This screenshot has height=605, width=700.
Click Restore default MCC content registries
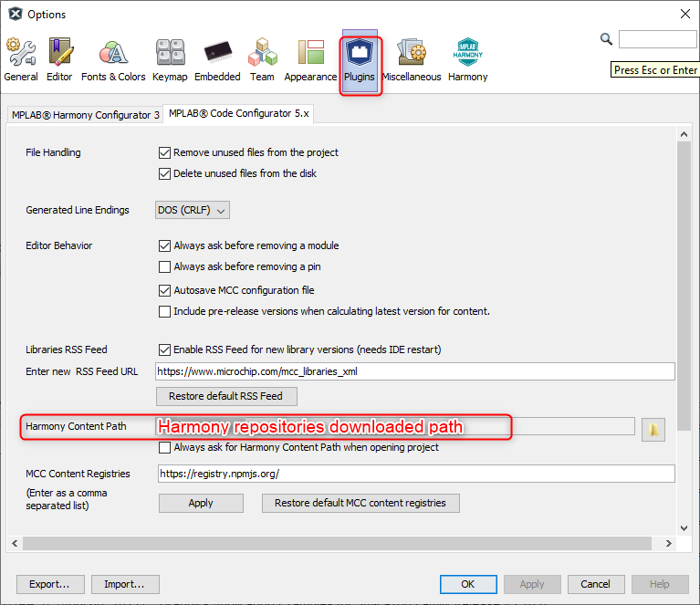click(360, 503)
